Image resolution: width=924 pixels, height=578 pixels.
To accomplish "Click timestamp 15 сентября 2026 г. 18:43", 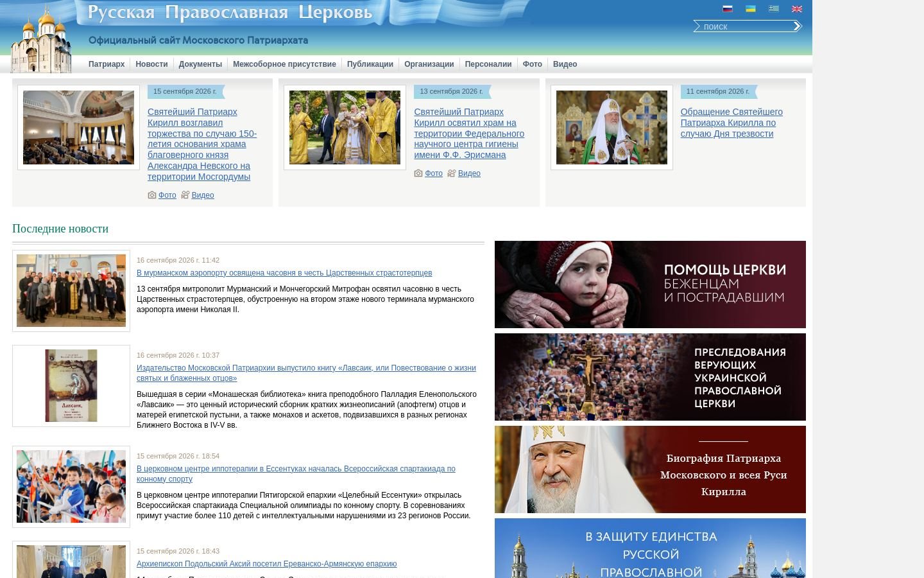I will pos(178,551).
